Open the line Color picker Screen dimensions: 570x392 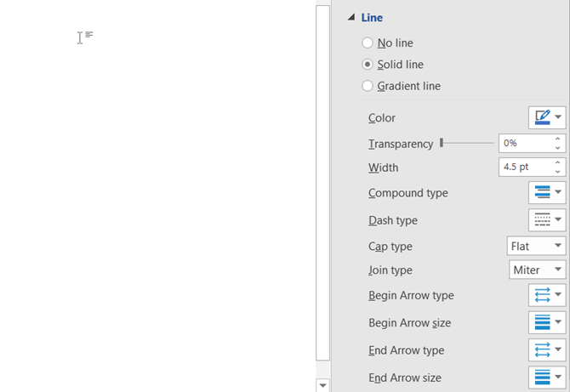pos(547,117)
